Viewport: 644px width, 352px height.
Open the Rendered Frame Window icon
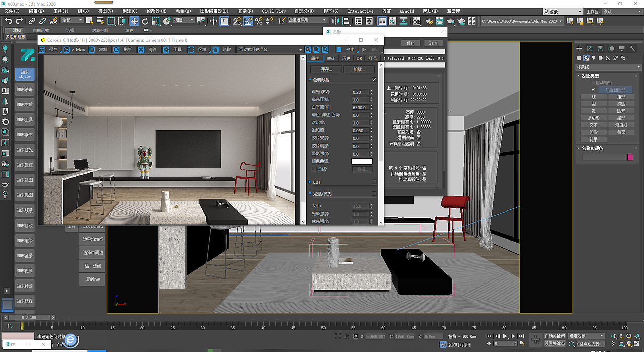tap(440, 21)
